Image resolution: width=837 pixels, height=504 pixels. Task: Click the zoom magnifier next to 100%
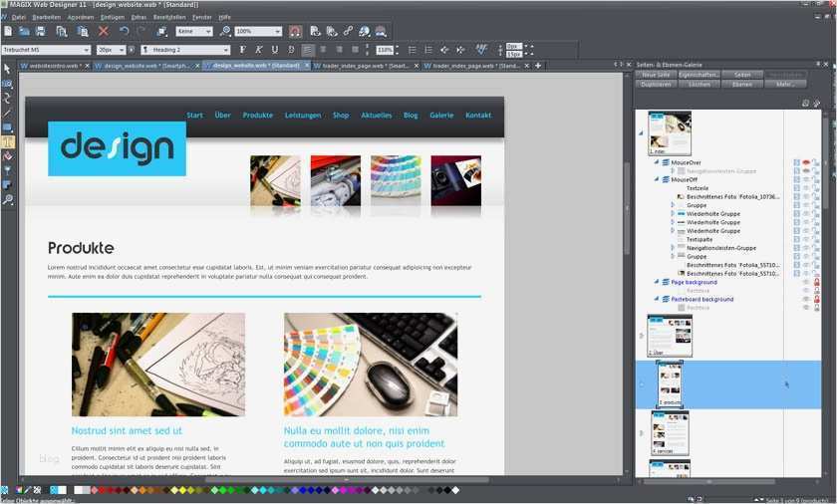(225, 32)
